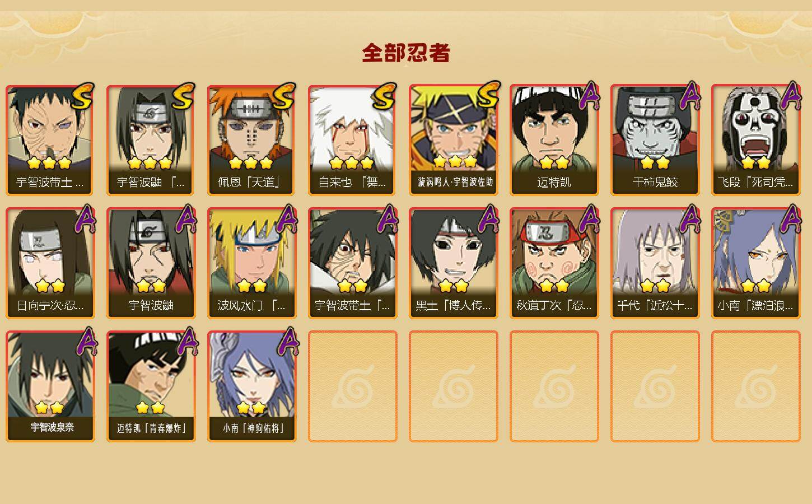
Task: Click the A rank badge on 日向宁次 card
Action: pyautogui.click(x=85, y=219)
